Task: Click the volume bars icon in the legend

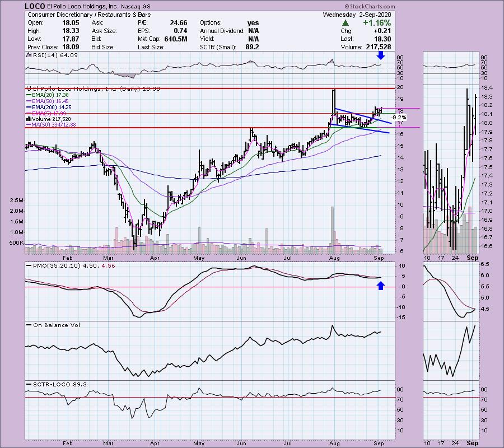Action: click(x=29, y=119)
